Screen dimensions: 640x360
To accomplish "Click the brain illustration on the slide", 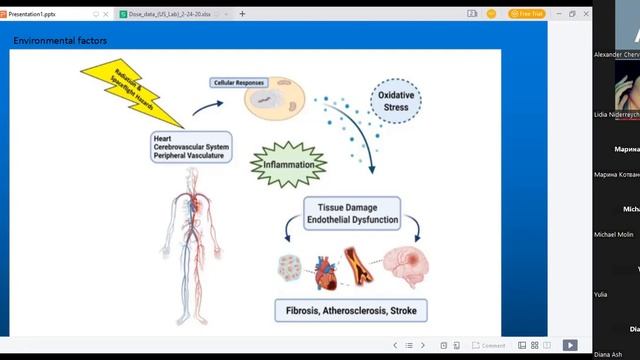I will tap(406, 267).
